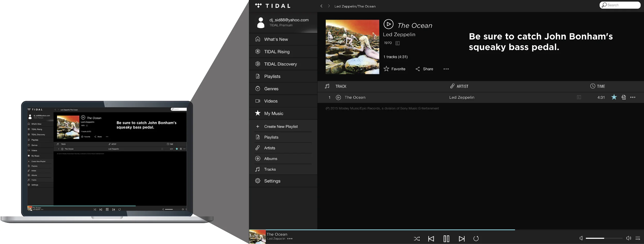Toggle shuffle in player bar

tap(417, 239)
